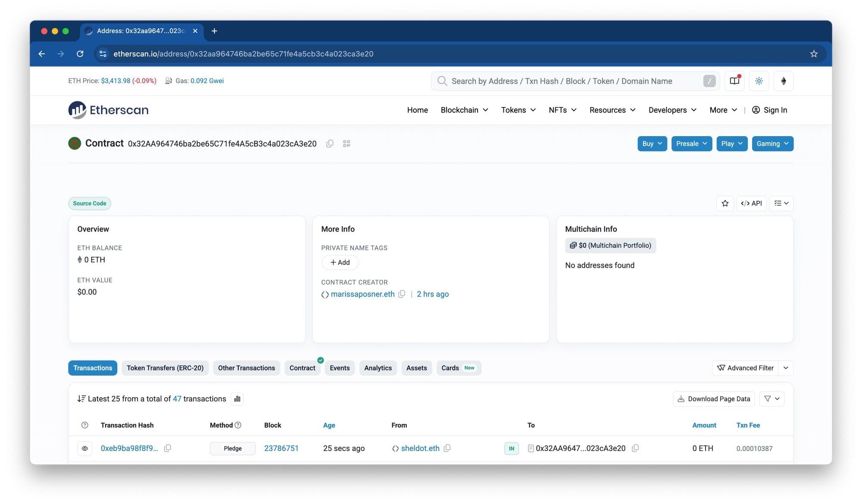Expand the Blockchain navigation dropdown
The image size is (862, 504).
tap(464, 110)
